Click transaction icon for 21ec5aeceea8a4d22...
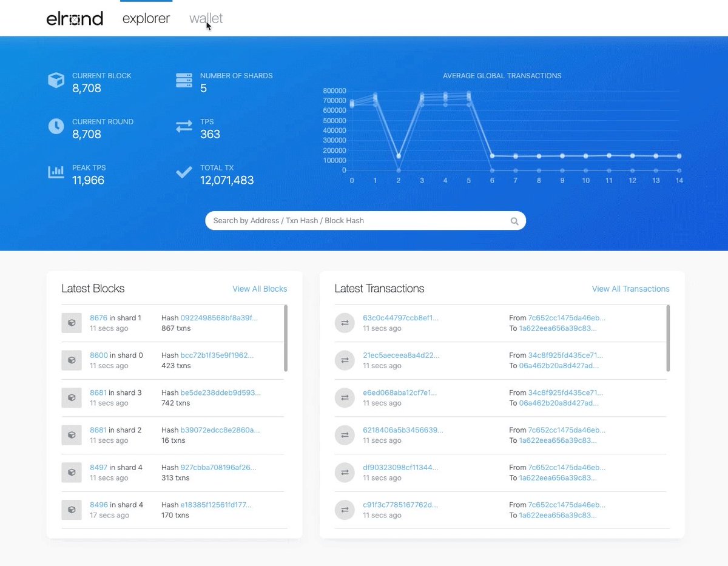The image size is (728, 566). 345,360
